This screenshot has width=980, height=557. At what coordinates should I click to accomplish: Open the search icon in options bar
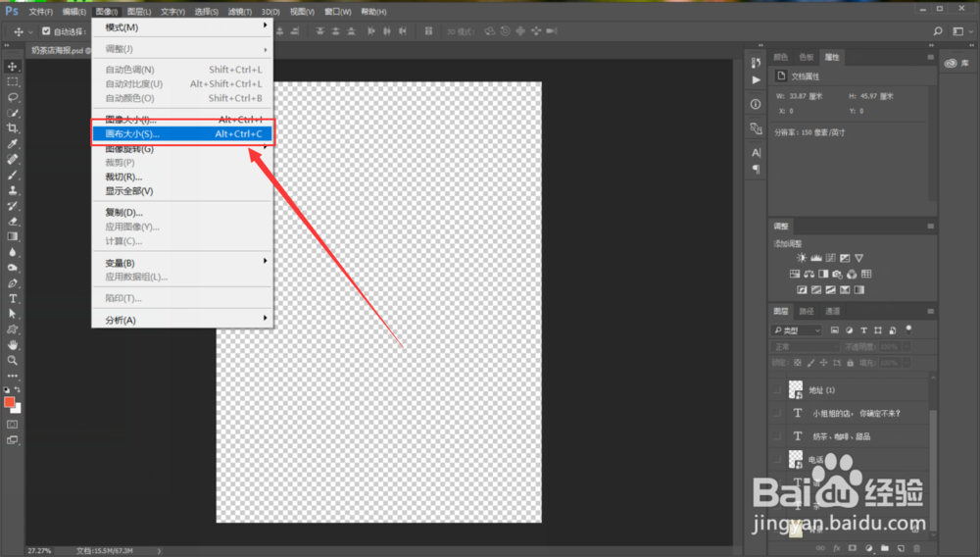tap(938, 31)
